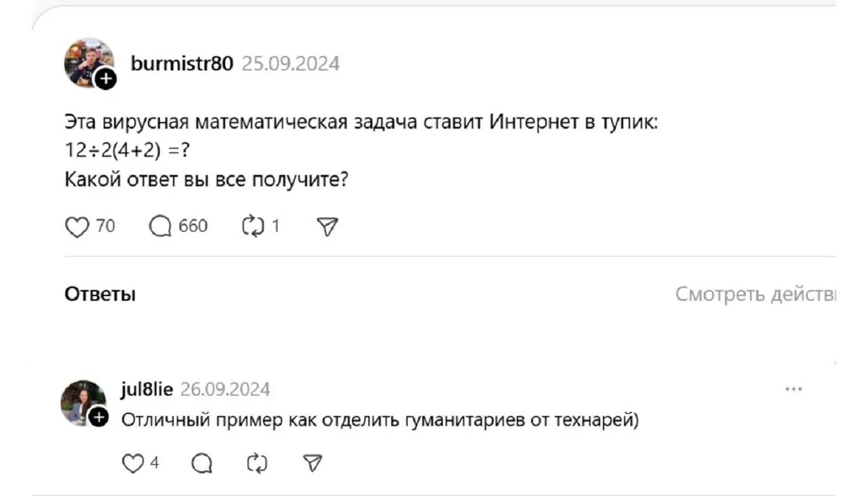Follow burmistr80 using avatar plus badge
The width and height of the screenshot is (868, 496).
coord(106,80)
